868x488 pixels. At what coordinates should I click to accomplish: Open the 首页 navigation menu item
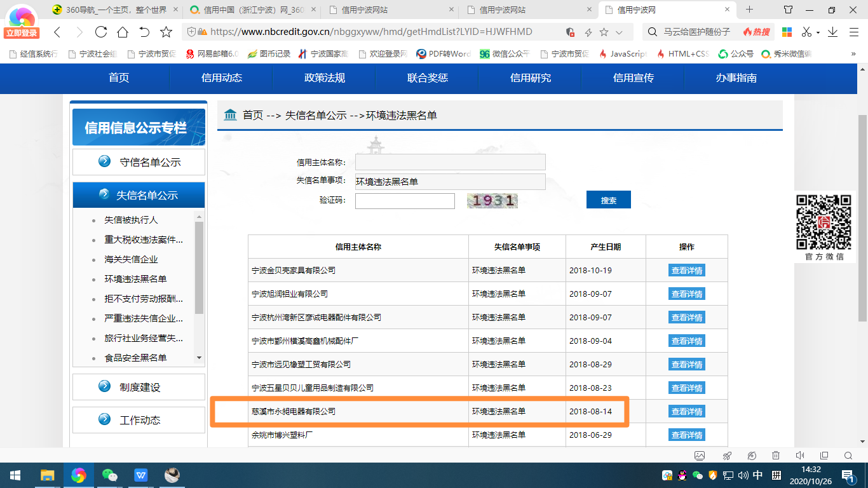click(119, 78)
